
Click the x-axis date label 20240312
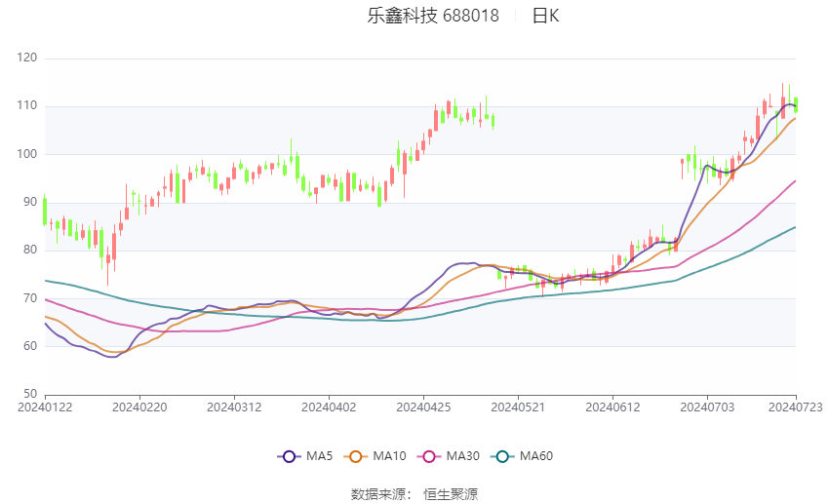tap(234, 407)
